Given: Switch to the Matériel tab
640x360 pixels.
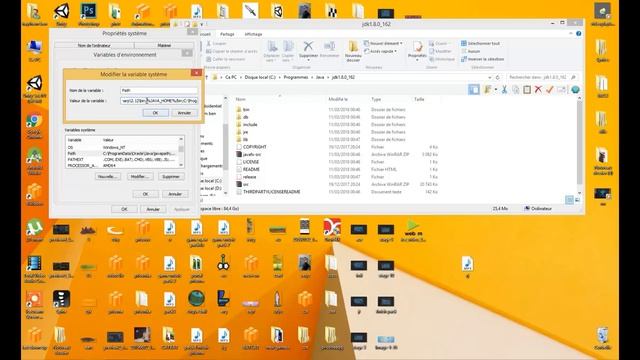Looking at the screenshot, I should click(164, 45).
